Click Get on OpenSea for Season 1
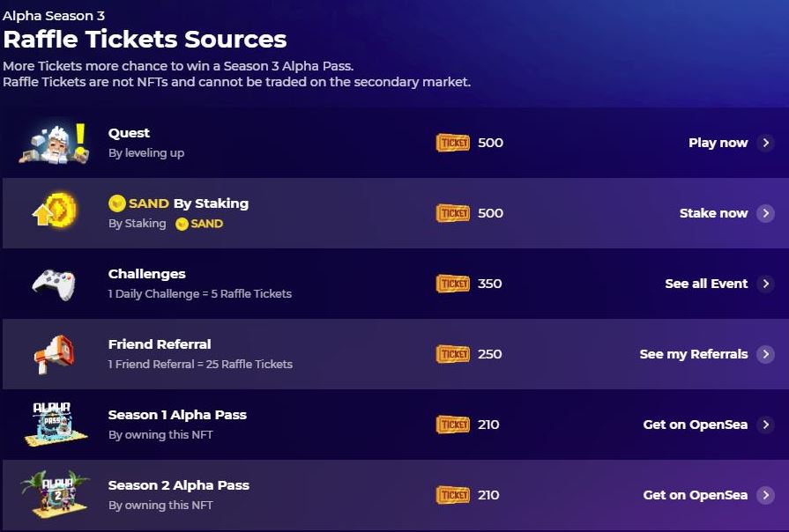The width and height of the screenshot is (789, 532). point(695,425)
